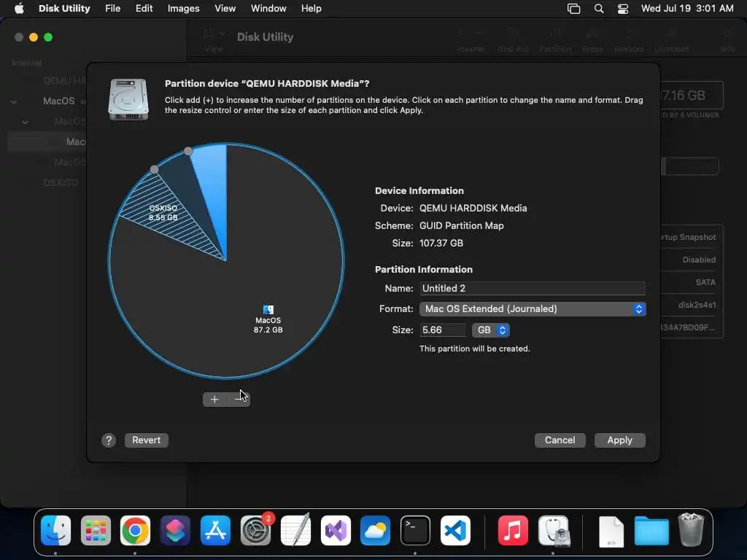Viewport: 747px width, 560px height.
Task: Open Control Center in menu bar
Action: pos(623,9)
